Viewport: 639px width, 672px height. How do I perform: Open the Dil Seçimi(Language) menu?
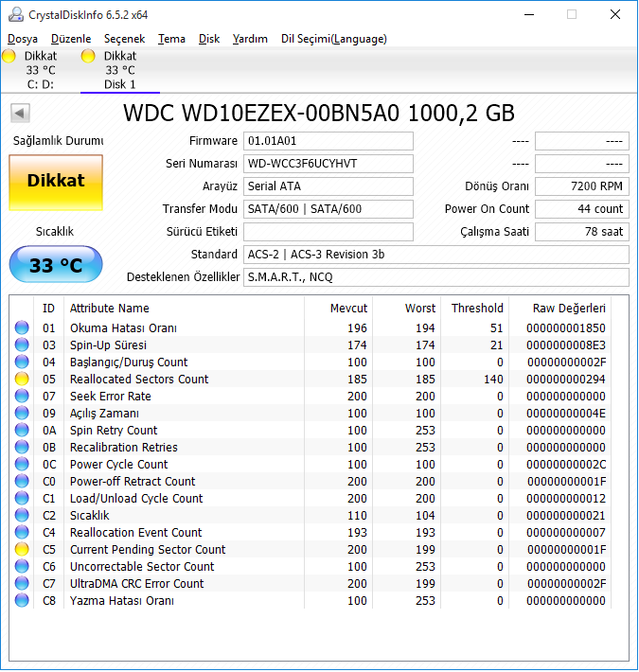334,39
